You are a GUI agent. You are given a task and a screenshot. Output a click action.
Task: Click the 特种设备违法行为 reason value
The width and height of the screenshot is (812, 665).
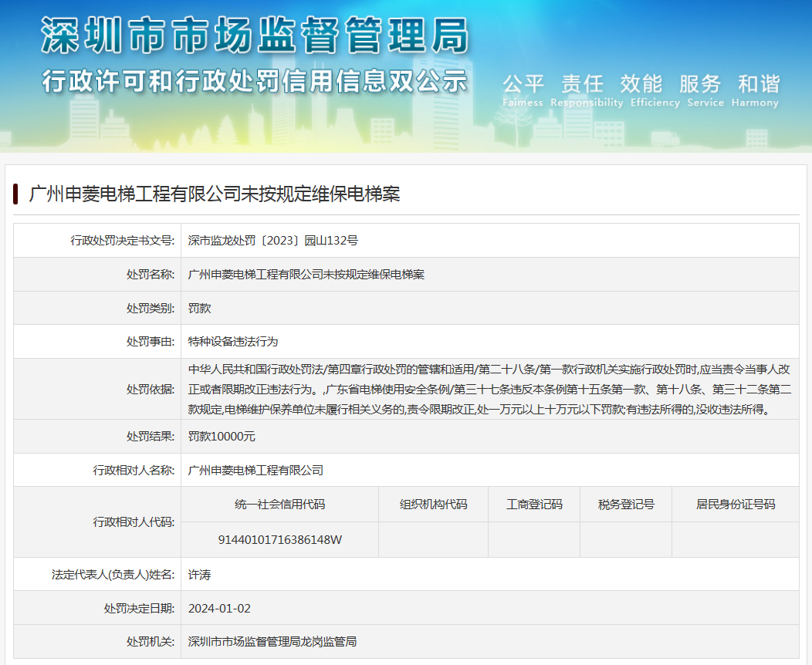tap(233, 342)
